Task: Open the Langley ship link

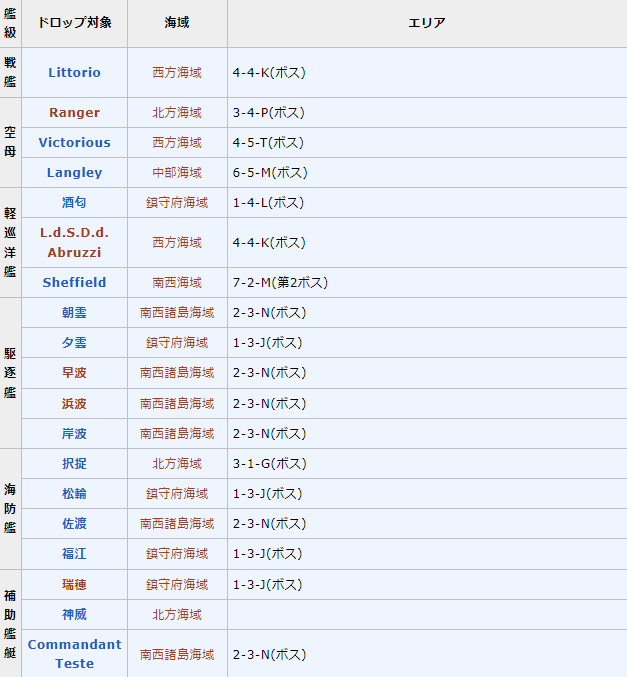Action: (74, 173)
